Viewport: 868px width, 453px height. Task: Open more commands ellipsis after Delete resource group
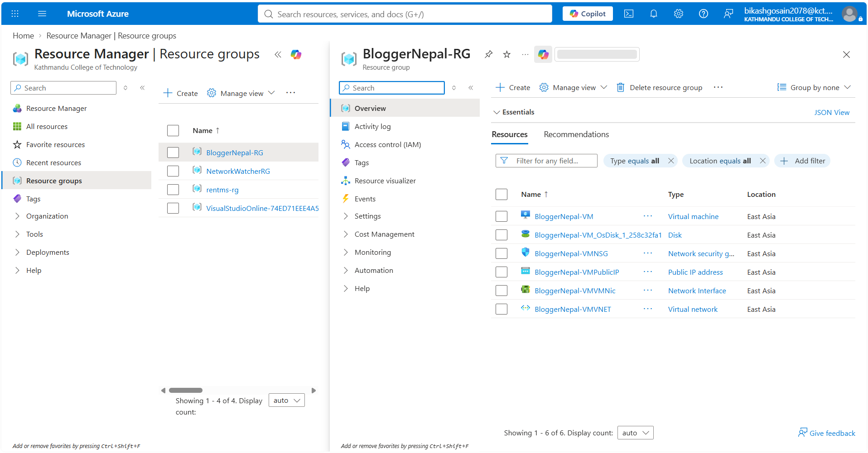coord(718,87)
